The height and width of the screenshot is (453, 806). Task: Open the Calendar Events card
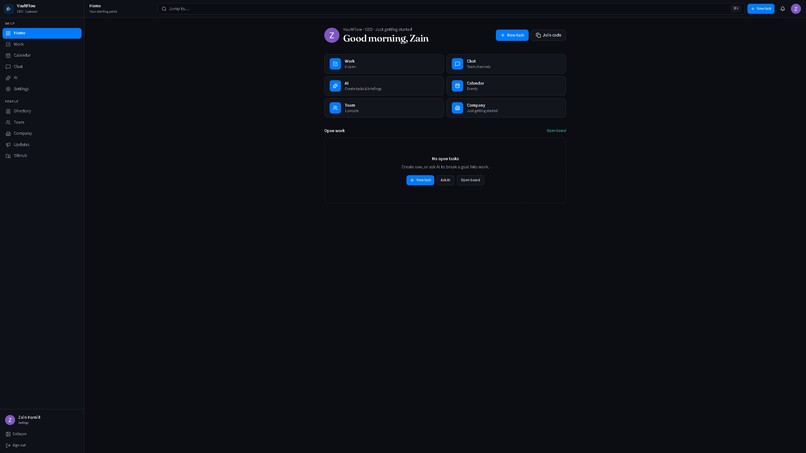click(x=506, y=86)
